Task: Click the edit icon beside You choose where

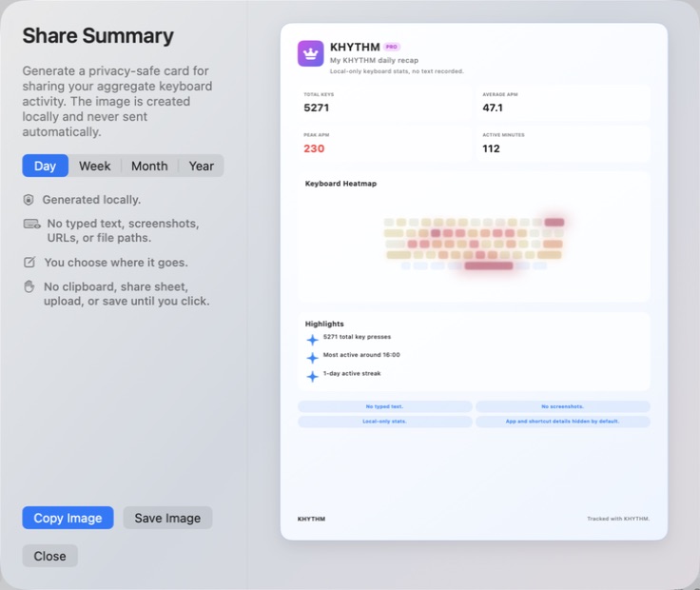Action: click(29, 263)
